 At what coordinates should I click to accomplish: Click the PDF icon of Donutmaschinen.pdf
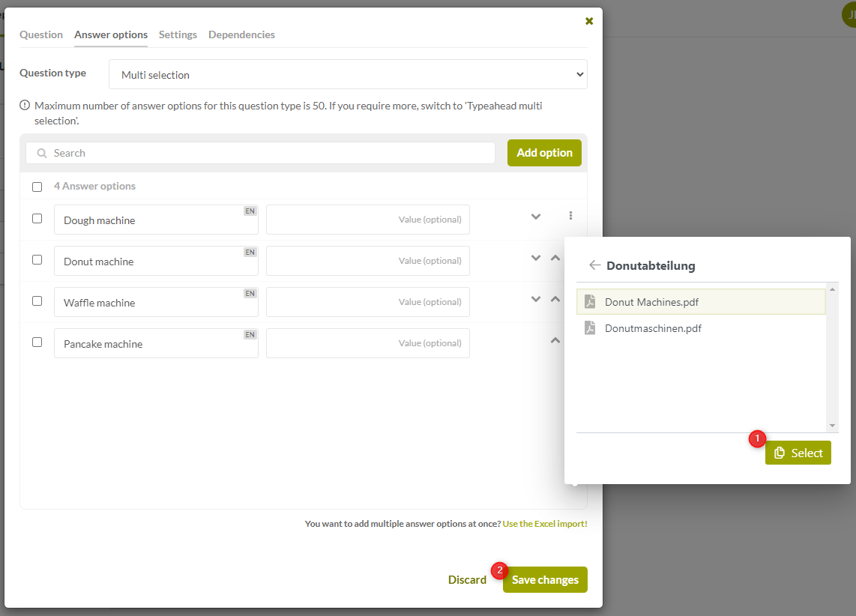coord(590,328)
